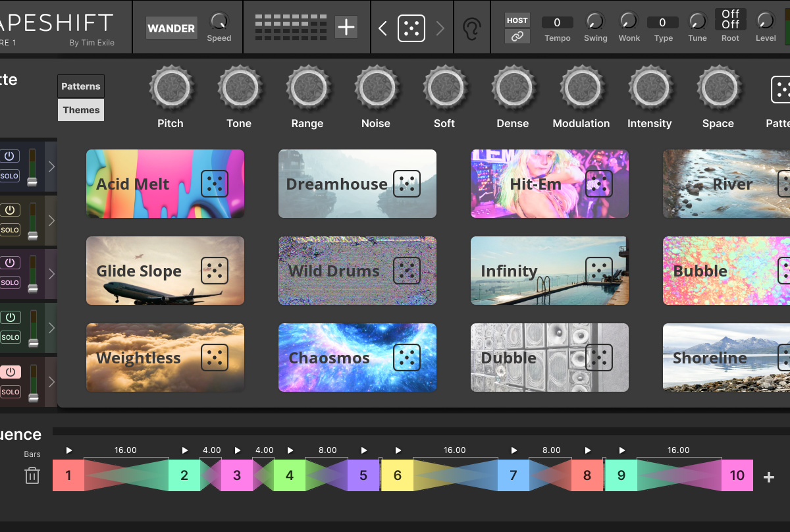Toggle the HOST sync button
The width and height of the screenshot is (790, 532).
[x=517, y=20]
